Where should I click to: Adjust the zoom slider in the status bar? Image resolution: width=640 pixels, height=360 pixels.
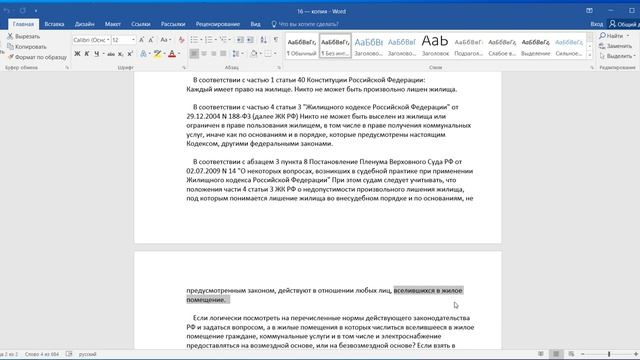609,354
